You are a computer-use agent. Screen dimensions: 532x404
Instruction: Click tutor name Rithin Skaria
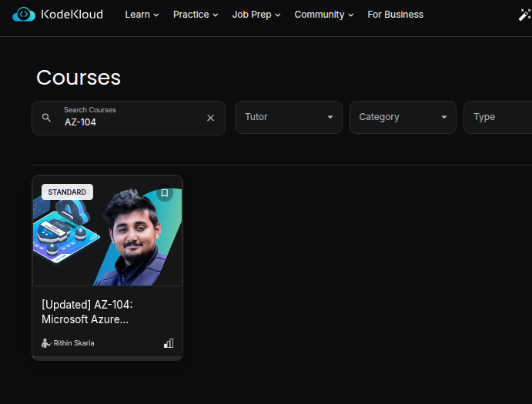[x=74, y=343]
